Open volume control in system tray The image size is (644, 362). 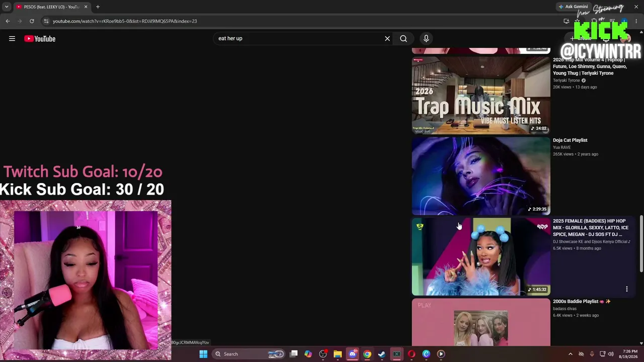coord(611,354)
